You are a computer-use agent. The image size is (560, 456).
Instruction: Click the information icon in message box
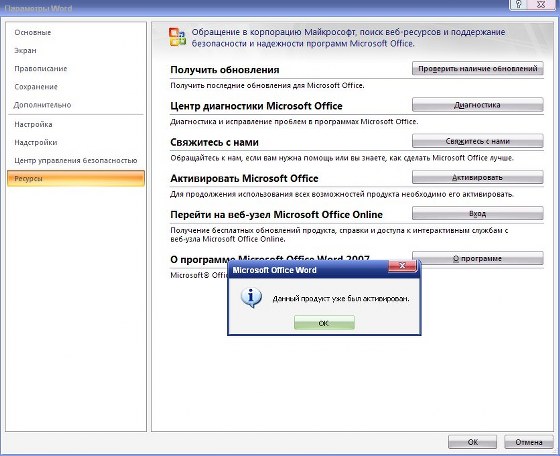click(x=251, y=298)
